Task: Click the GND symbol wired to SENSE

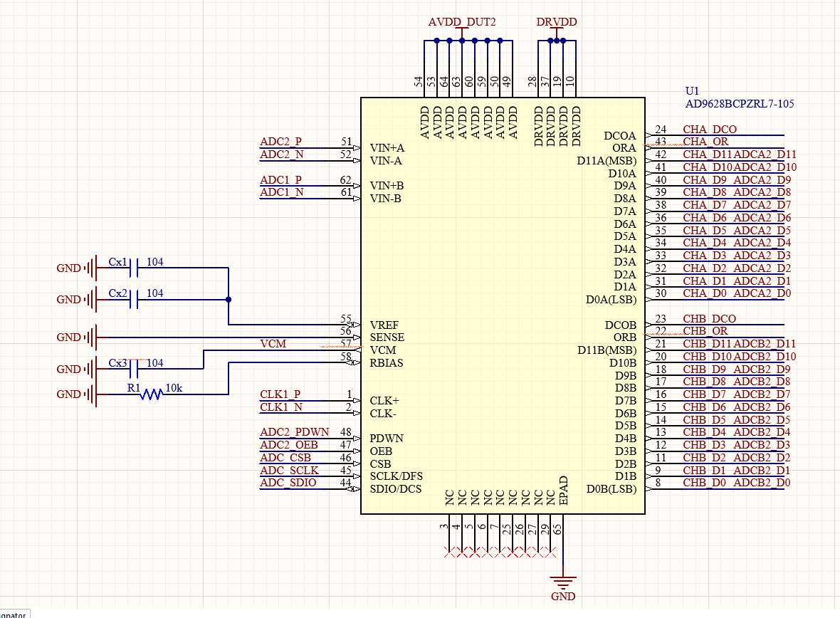Action: pyautogui.click(x=90, y=337)
